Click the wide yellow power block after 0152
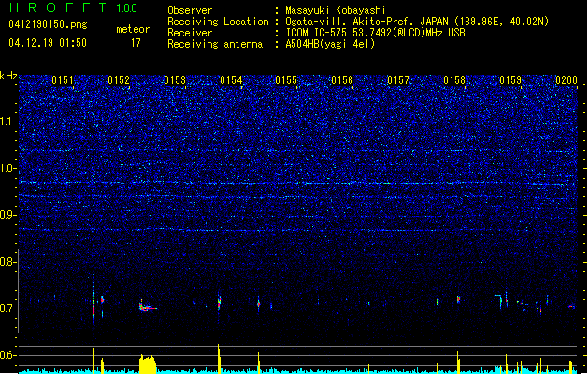Viewport: 588px width, 374px height. [x=148, y=365]
